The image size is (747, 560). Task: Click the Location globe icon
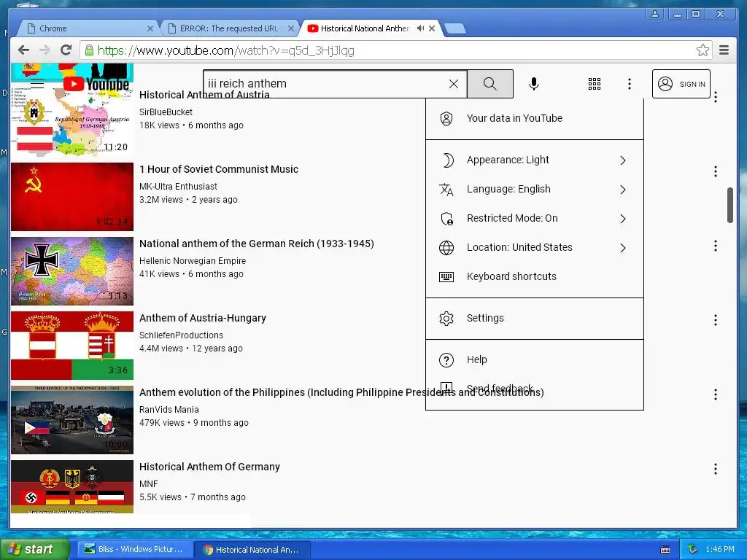point(446,248)
